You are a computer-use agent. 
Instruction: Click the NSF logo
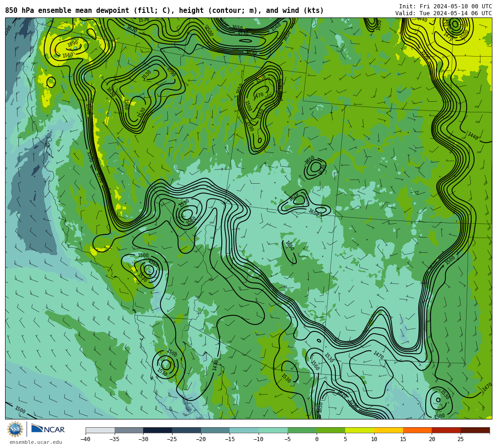(x=15, y=429)
